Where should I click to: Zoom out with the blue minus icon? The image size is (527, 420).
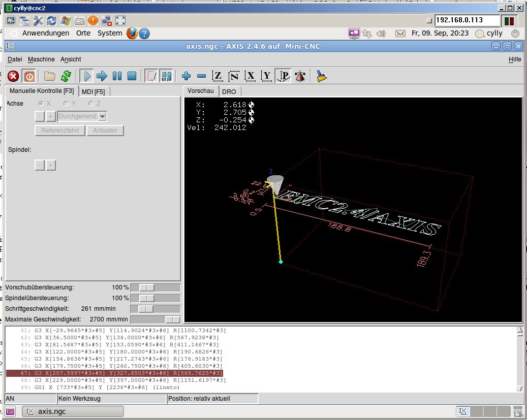tap(201, 76)
